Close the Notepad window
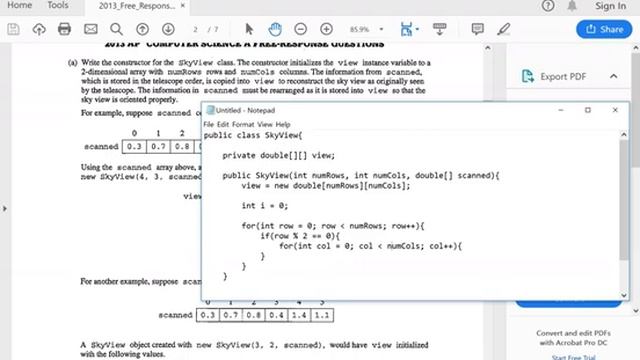The height and width of the screenshot is (360, 640). [615, 110]
